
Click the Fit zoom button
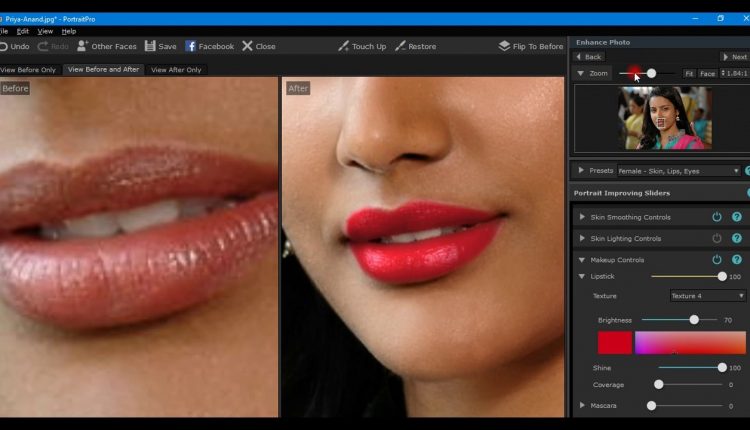(689, 74)
